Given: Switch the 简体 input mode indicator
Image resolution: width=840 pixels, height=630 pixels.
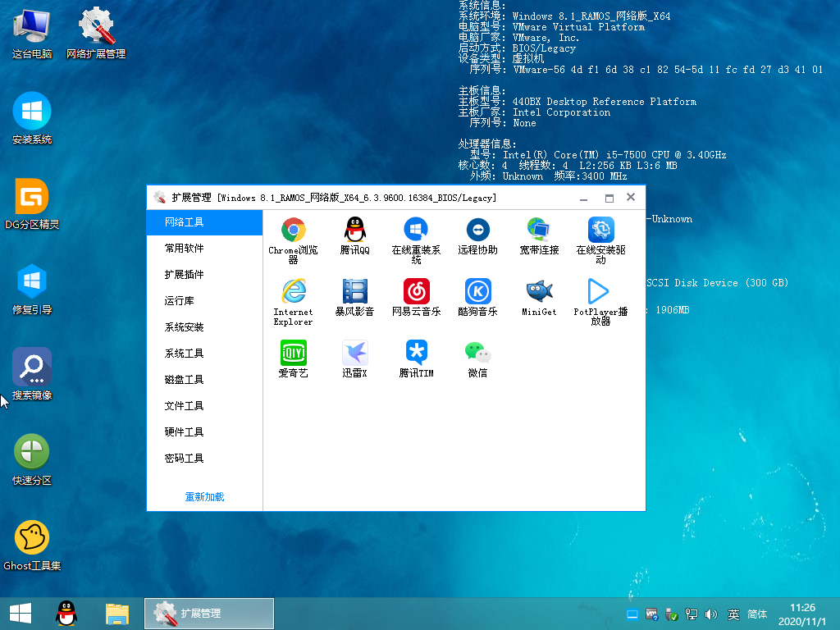Looking at the screenshot, I should 757,614.
